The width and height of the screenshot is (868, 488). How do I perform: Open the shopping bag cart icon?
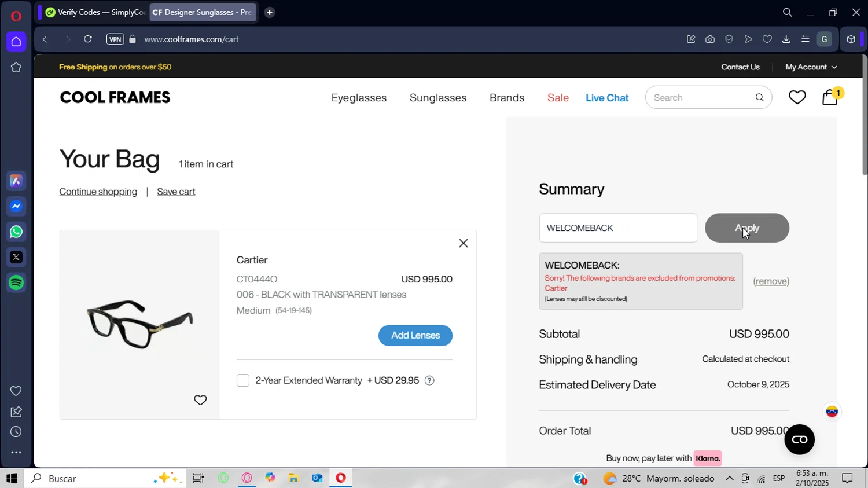coord(830,97)
